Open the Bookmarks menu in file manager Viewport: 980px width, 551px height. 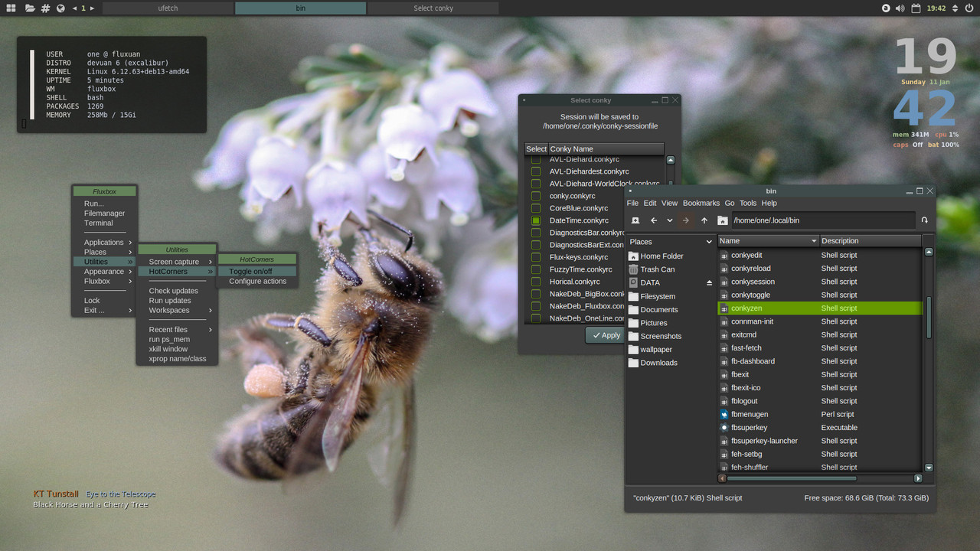point(701,204)
